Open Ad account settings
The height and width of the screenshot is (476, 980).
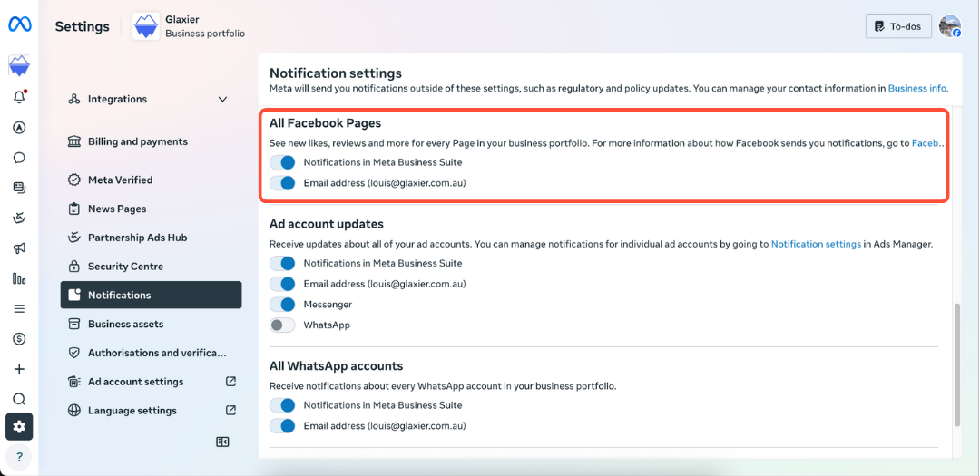point(151,382)
